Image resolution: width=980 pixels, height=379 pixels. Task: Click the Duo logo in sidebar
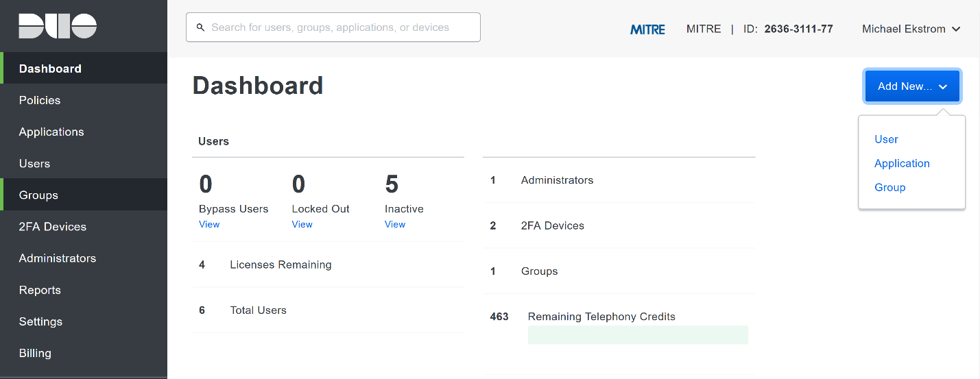pyautogui.click(x=58, y=25)
